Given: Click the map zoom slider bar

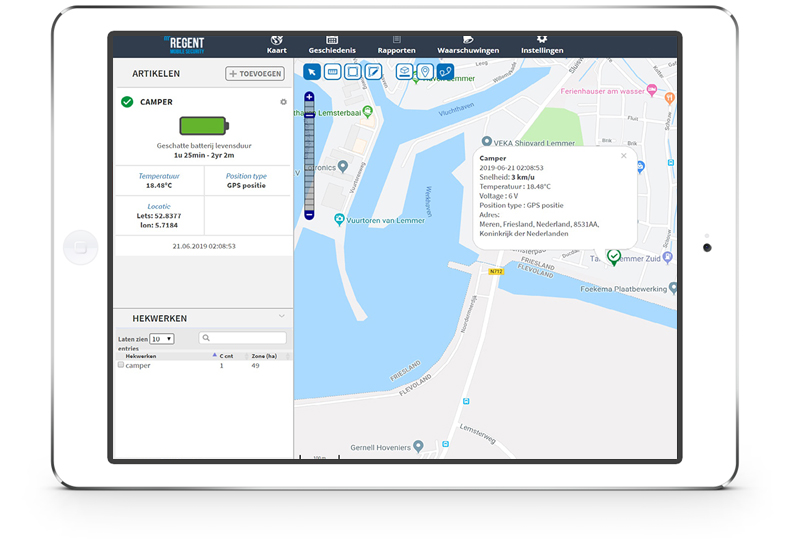Looking at the screenshot, I should click(309, 155).
